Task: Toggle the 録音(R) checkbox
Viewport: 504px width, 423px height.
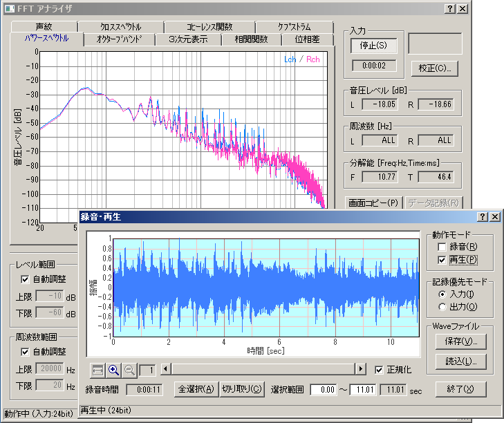Action: pyautogui.click(x=442, y=247)
